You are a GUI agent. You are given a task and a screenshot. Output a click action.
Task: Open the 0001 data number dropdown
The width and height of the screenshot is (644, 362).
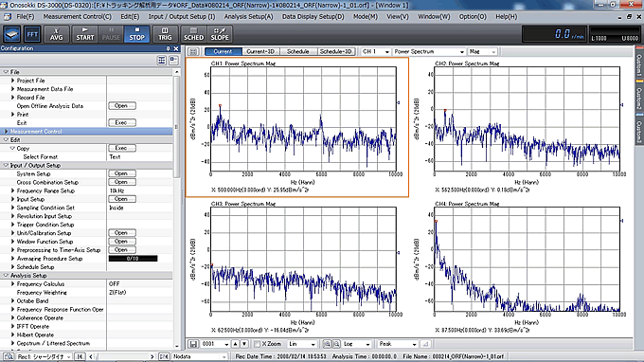(x=215, y=344)
